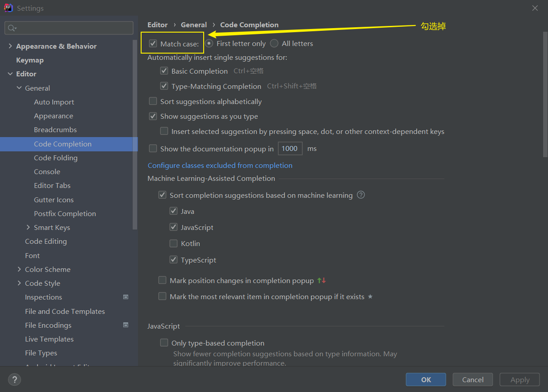Click the Inspections project-level settings icon
The width and height of the screenshot is (548, 392).
pos(126,297)
